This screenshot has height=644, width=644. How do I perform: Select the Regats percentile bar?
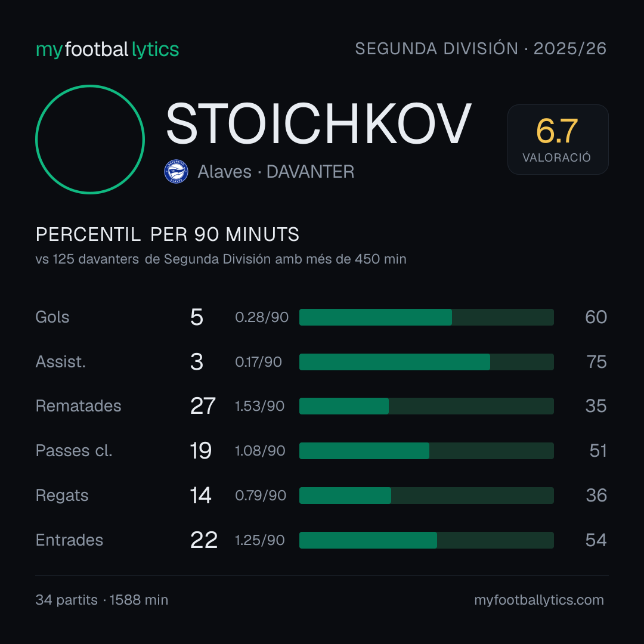(x=426, y=496)
